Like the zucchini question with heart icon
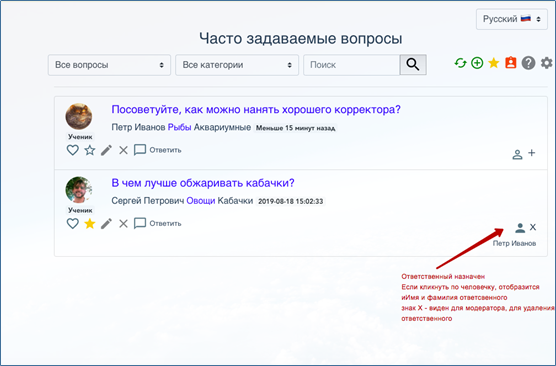556x366 pixels. tap(73, 223)
